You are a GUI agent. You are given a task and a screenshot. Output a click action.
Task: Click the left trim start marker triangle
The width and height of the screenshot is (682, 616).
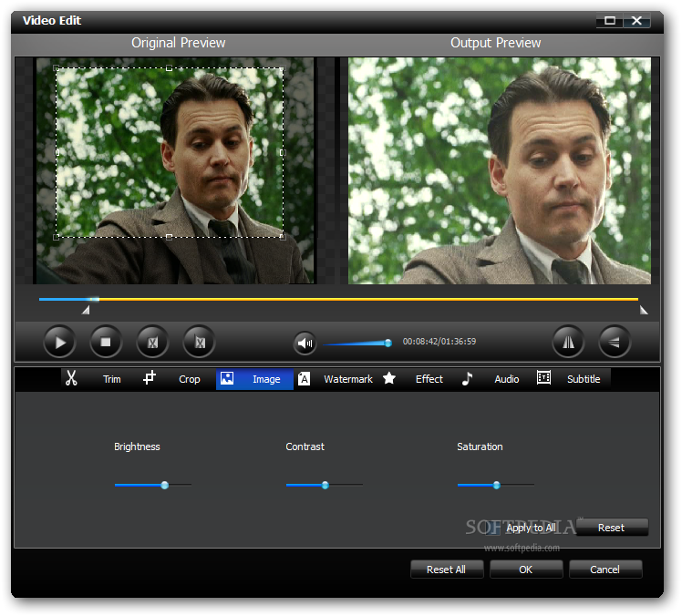[86, 310]
